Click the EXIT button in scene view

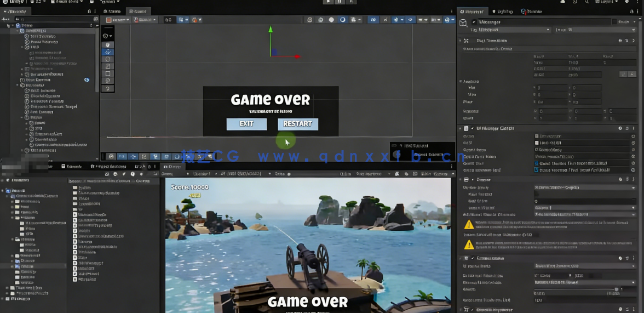click(x=246, y=124)
